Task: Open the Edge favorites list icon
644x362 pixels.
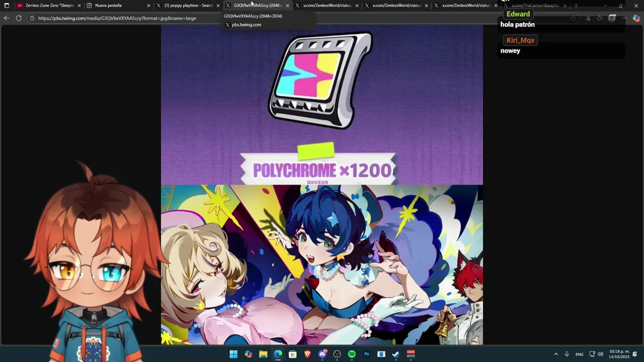Action: [x=599, y=18]
